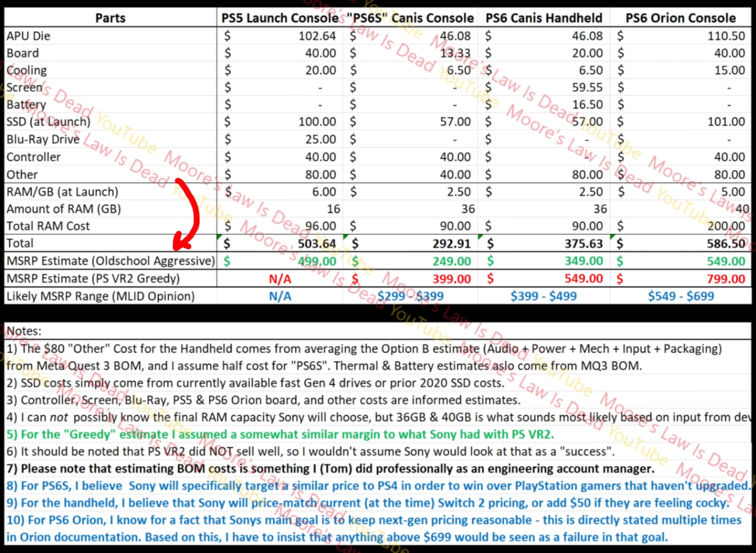The width and height of the screenshot is (756, 553).
Task: Select note 2 about SSD costs
Action: click(x=255, y=383)
